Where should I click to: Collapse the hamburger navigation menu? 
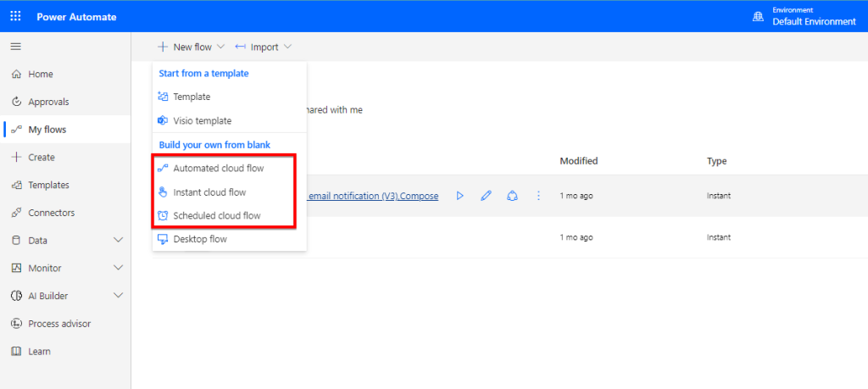[x=15, y=47]
